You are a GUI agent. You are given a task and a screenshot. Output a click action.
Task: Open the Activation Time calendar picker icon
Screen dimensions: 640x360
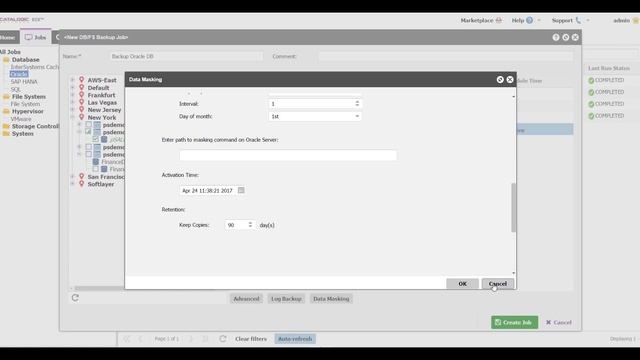(x=241, y=190)
